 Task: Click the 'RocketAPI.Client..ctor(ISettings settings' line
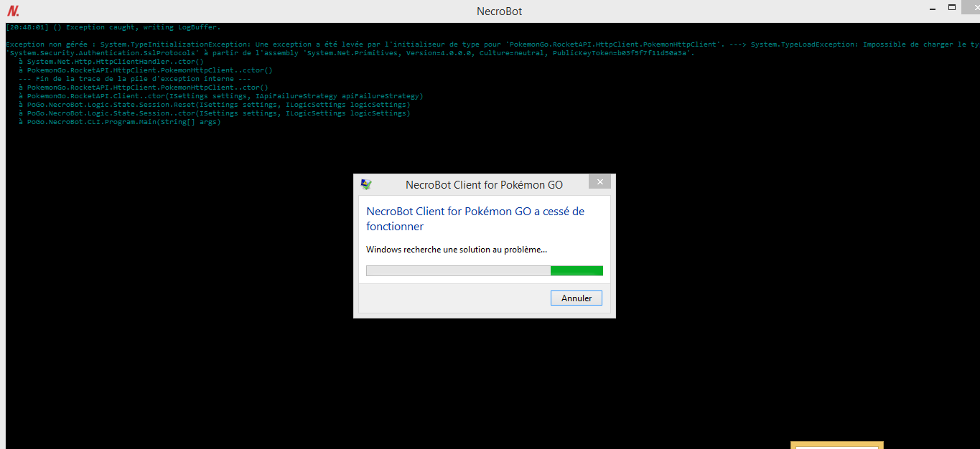pos(221,96)
